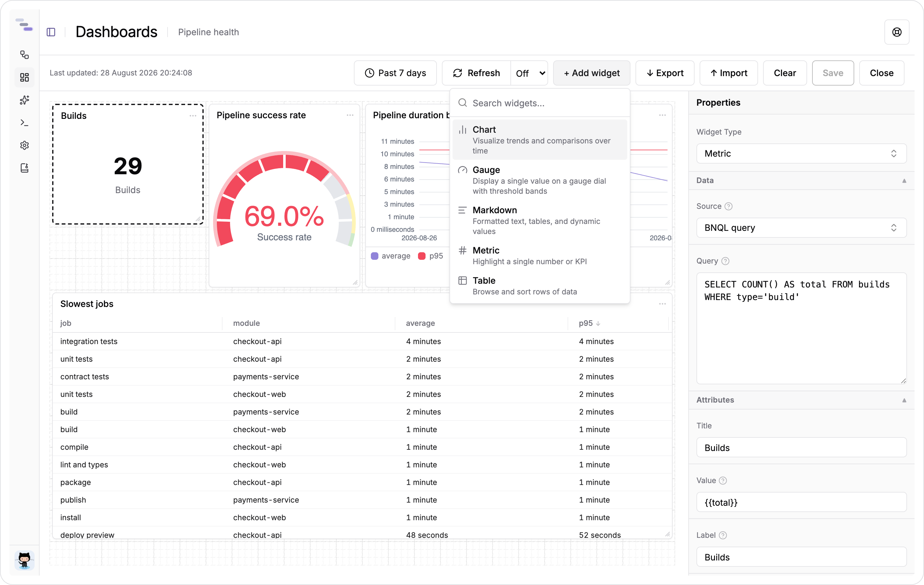Open the pipelines icon in the sidebar
Image resolution: width=924 pixels, height=585 pixels.
25,55
